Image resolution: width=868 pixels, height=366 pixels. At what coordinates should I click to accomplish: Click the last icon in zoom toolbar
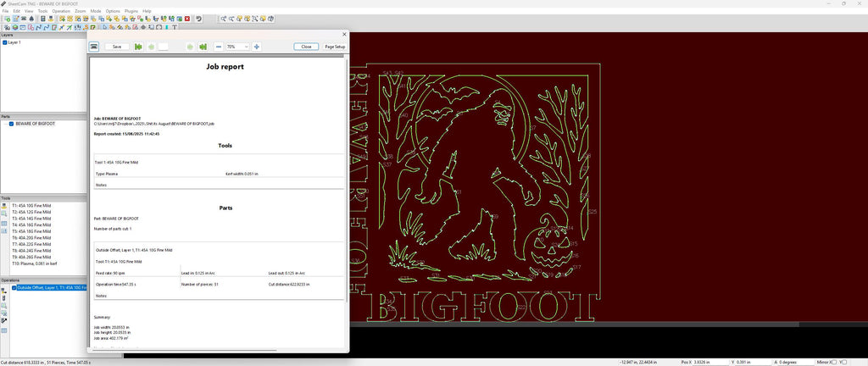(271, 19)
